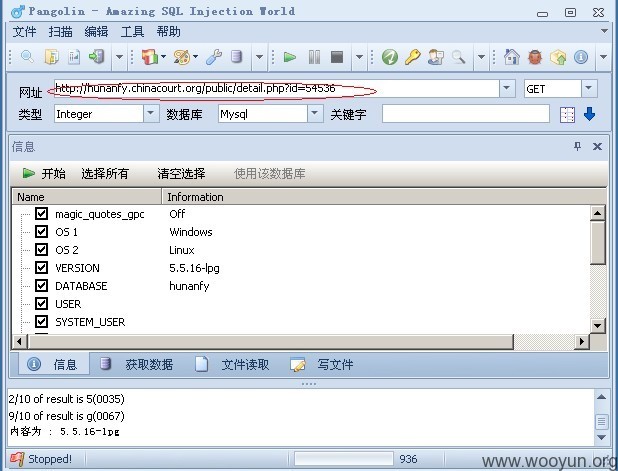618x471 pixels.
Task: Click the 关键字 keyword input field
Action: pos(465,114)
